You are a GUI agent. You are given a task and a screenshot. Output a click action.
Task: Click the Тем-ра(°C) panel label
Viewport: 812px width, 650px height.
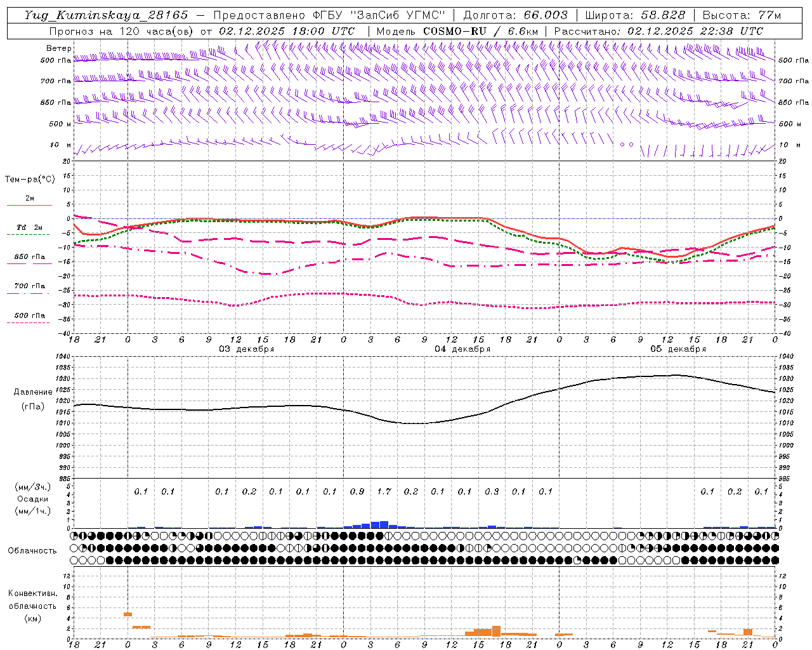[x=30, y=180]
